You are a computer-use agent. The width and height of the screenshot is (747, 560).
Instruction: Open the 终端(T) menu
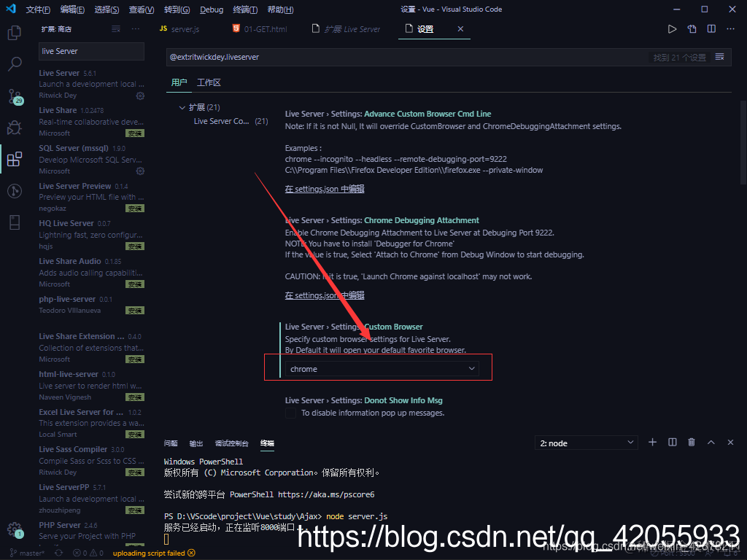(x=245, y=9)
